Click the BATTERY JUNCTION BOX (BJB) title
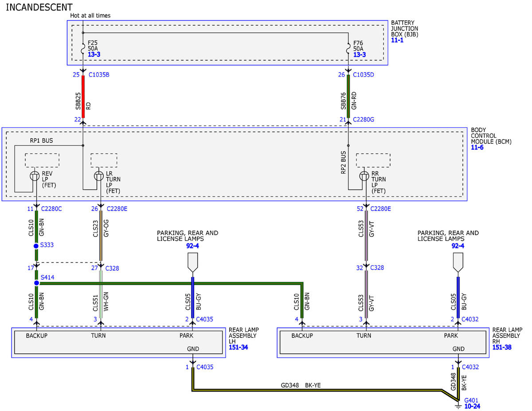The image size is (532, 411). tap(405, 28)
